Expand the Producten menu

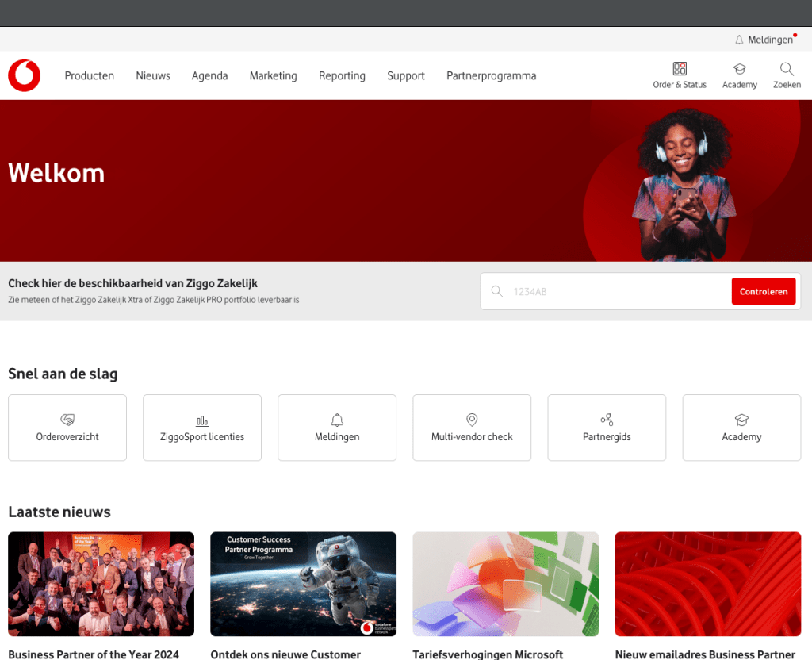[x=90, y=76]
